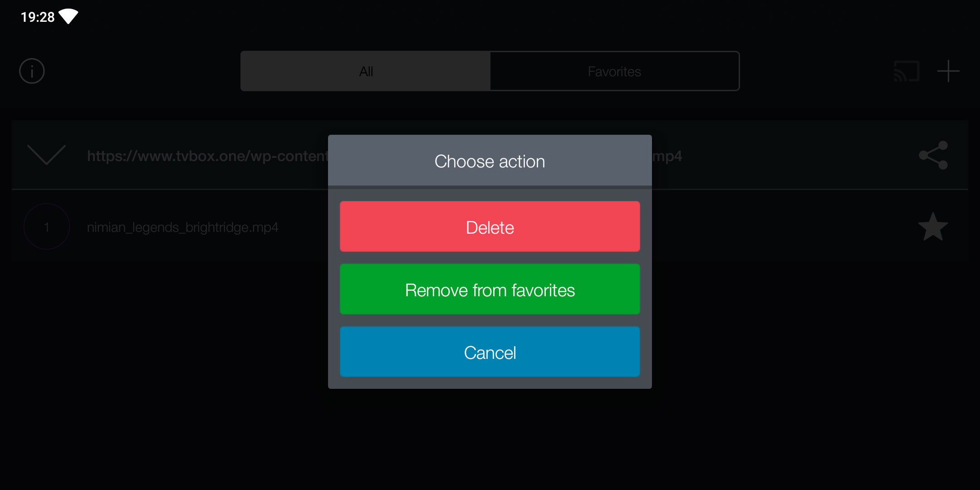Open the info icon at top left
Image resolution: width=980 pixels, height=490 pixels.
pyautogui.click(x=32, y=71)
